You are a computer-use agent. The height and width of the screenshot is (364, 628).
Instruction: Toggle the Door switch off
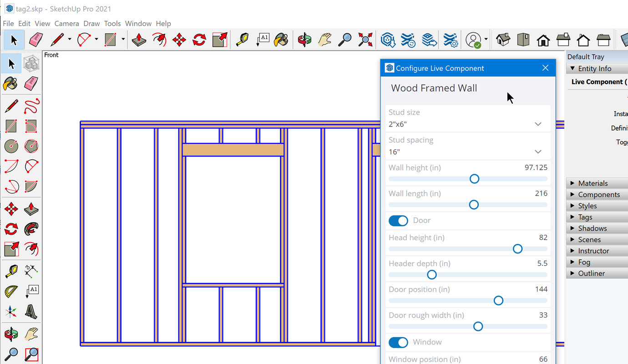click(x=398, y=221)
